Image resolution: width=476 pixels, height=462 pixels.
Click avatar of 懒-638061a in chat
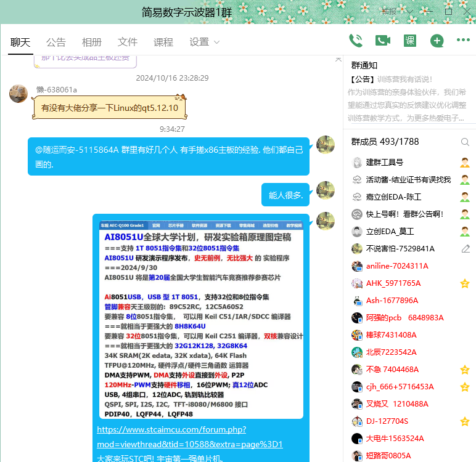tap(18, 94)
